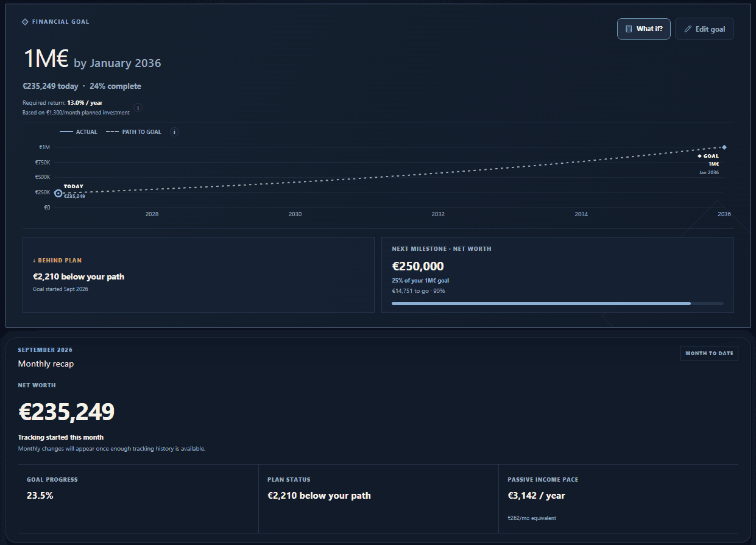Open Edit goal settings
The width and height of the screenshot is (756, 545).
pyautogui.click(x=704, y=29)
